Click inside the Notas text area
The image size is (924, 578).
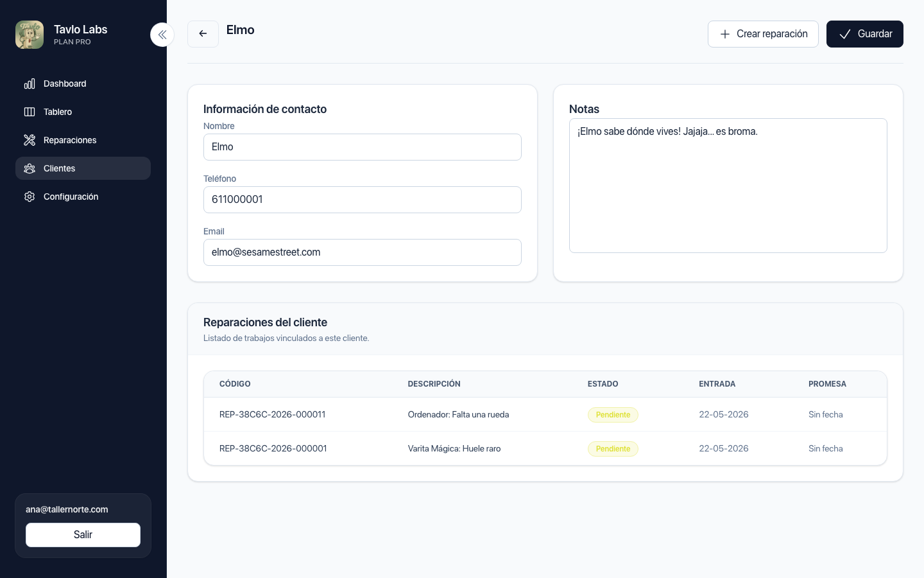pyautogui.click(x=728, y=186)
